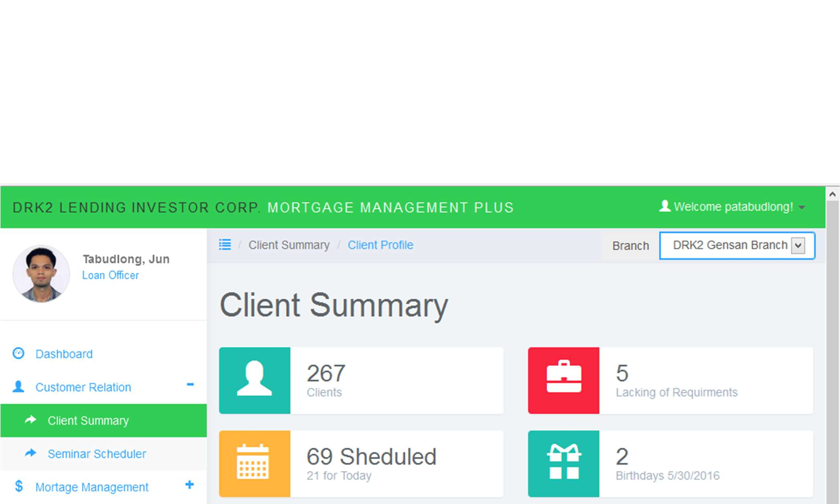This screenshot has height=504, width=840.
Task: Open the DRK2 Gensan Branch dropdown
Action: (x=737, y=245)
